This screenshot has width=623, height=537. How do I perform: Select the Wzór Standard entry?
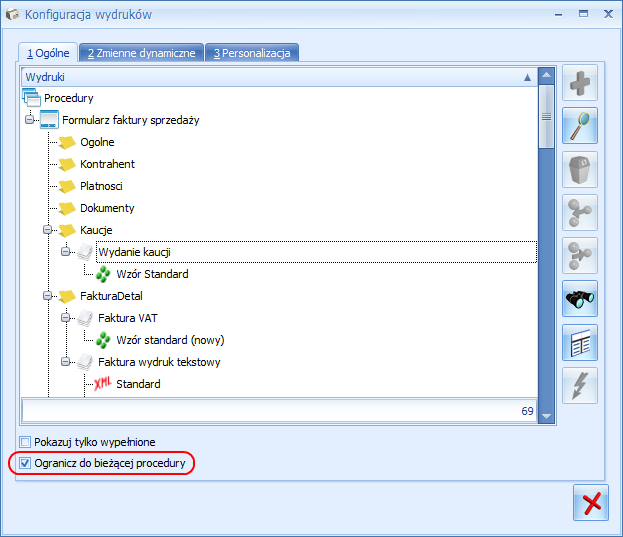click(x=152, y=274)
